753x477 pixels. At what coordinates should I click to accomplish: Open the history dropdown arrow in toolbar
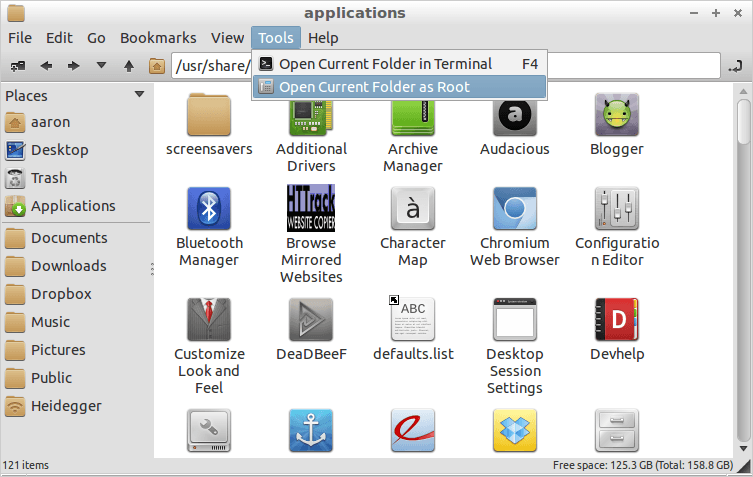(x=101, y=65)
